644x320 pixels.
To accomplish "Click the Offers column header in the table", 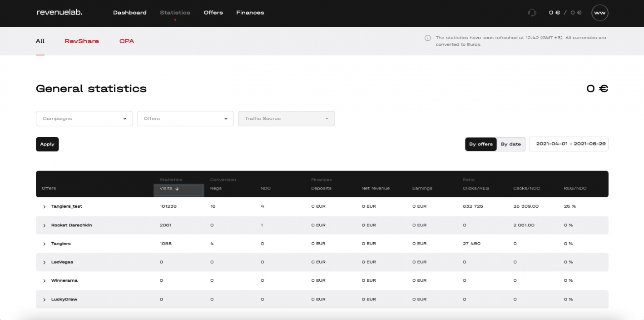I will pos(49,189).
